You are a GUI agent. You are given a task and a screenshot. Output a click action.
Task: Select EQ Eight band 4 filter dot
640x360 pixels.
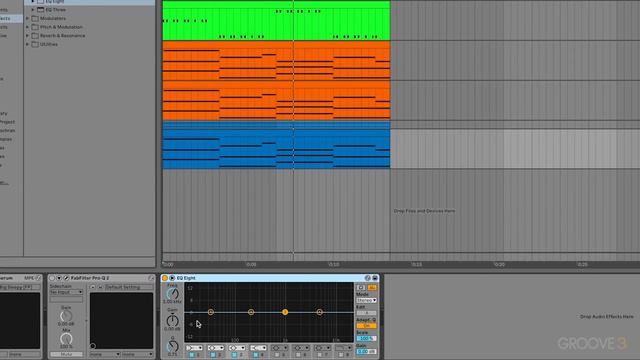point(320,312)
